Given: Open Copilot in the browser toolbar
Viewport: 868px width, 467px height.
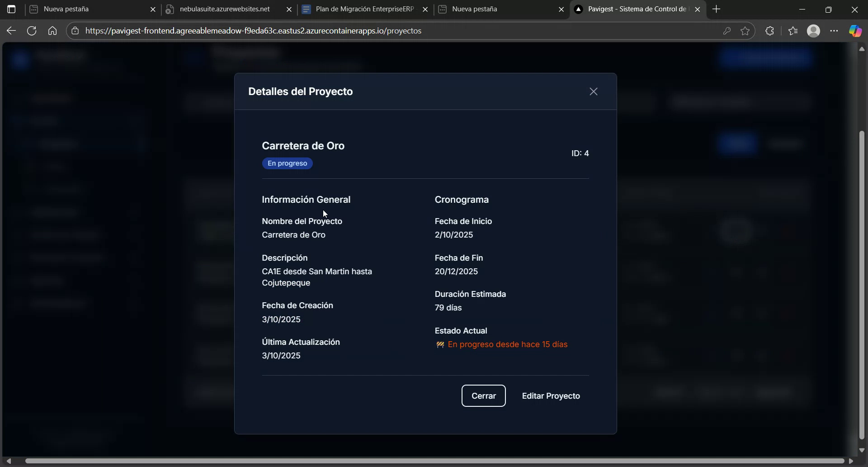Looking at the screenshot, I should click(855, 30).
